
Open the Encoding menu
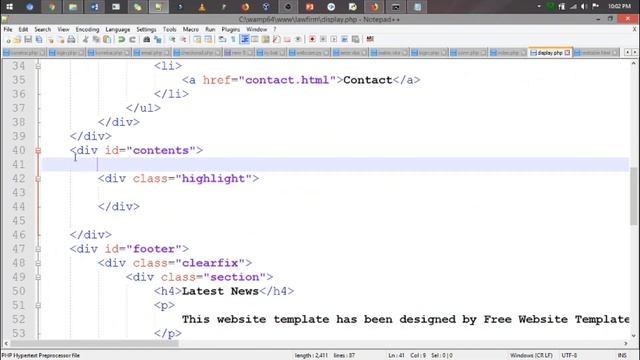point(87,29)
